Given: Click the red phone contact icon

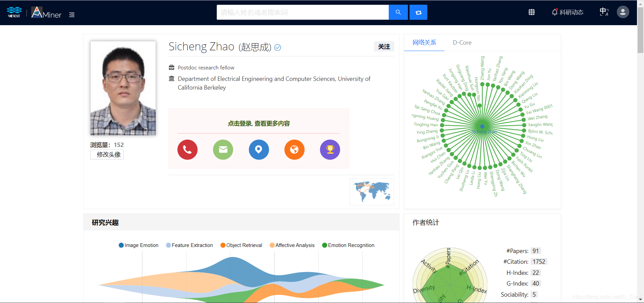Looking at the screenshot, I should point(187,150).
